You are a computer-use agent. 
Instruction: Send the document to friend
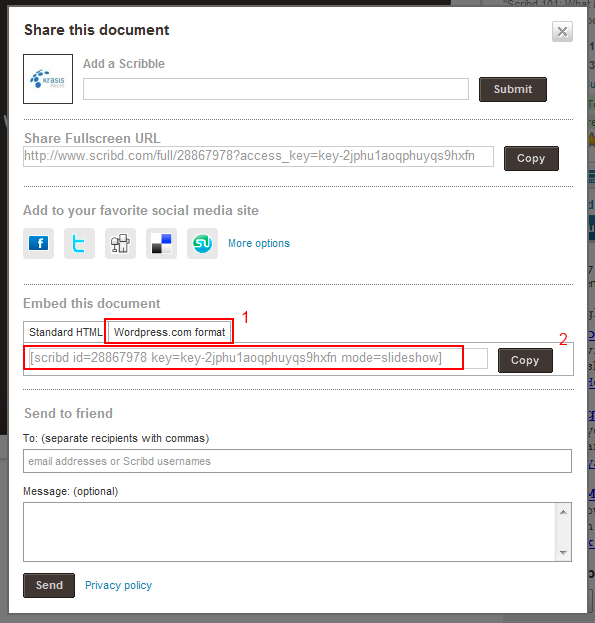point(49,585)
